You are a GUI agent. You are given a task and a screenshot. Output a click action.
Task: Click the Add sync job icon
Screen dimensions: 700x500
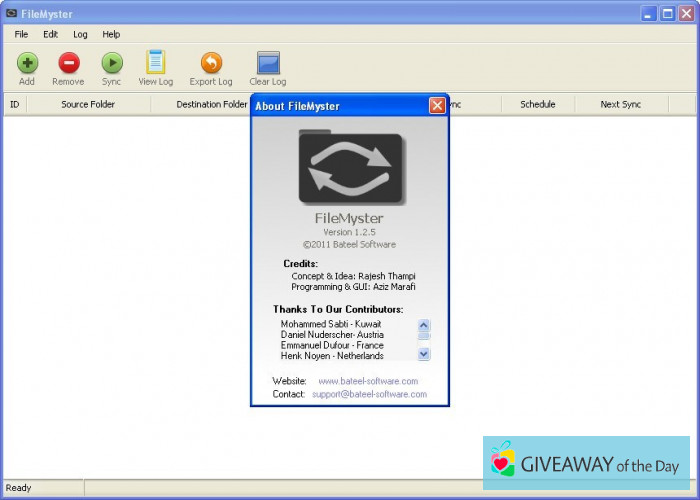pos(27,63)
